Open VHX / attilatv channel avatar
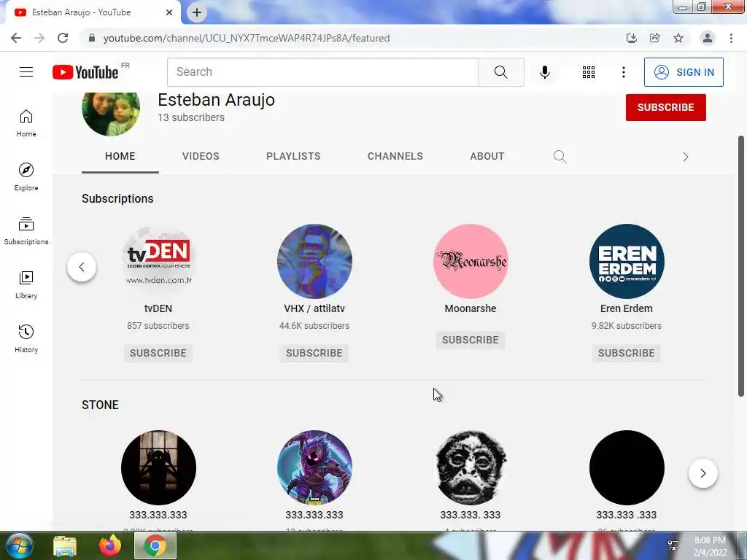The height and width of the screenshot is (560, 747). click(x=314, y=262)
